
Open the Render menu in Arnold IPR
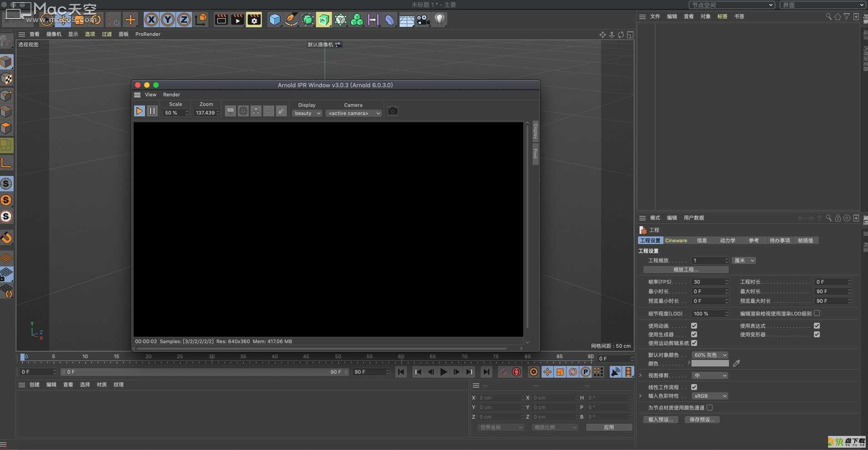[171, 95]
